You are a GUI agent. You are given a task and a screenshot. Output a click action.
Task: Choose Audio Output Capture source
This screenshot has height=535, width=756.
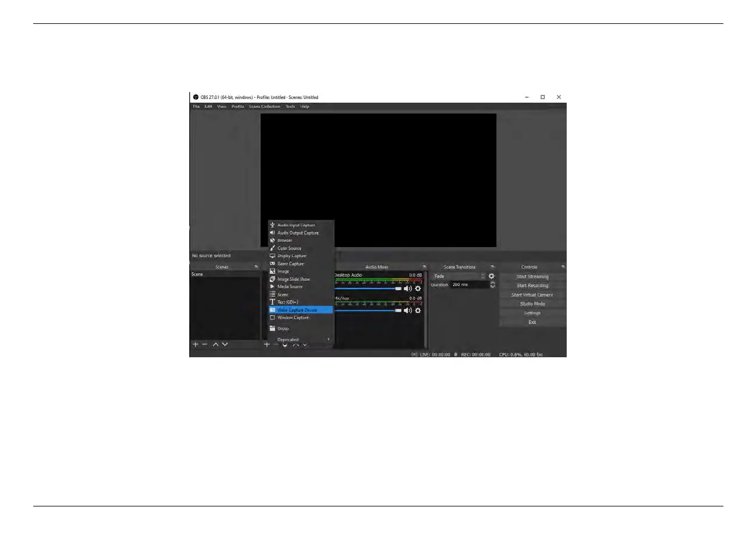[x=301, y=233]
